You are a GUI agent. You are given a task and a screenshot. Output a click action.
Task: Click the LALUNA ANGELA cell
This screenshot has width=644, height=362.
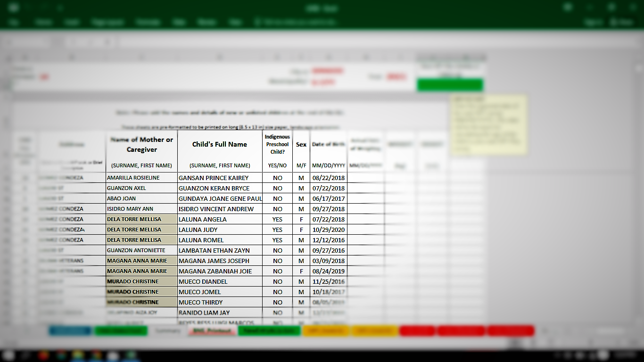pyautogui.click(x=220, y=219)
